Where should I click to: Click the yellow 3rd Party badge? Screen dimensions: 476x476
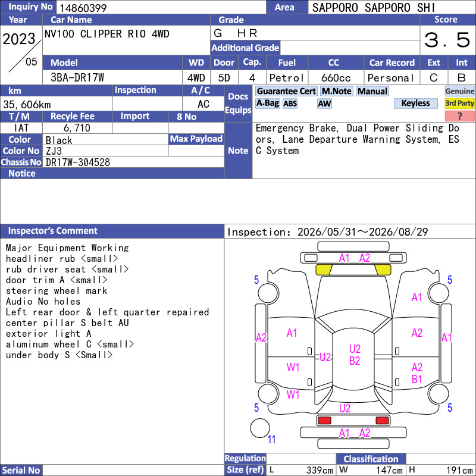459,104
